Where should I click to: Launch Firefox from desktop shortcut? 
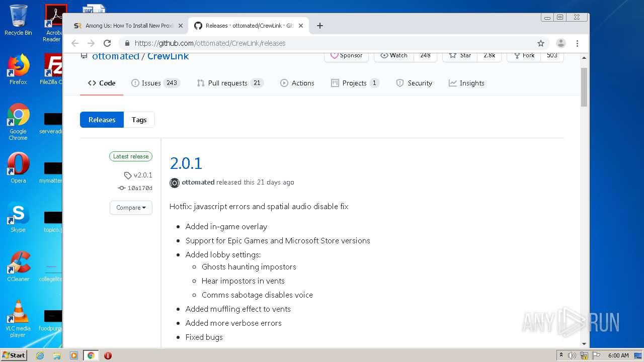pos(18,69)
